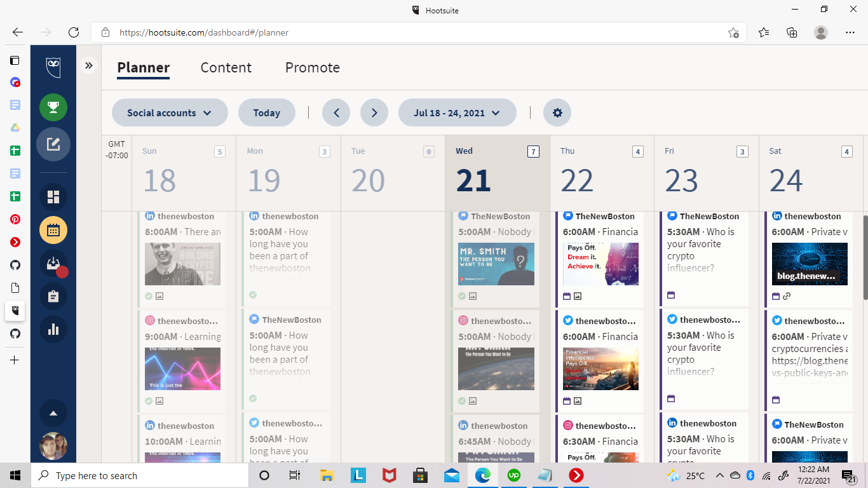The height and width of the screenshot is (488, 868).
Task: Switch to the Promote tab
Action: tap(312, 67)
